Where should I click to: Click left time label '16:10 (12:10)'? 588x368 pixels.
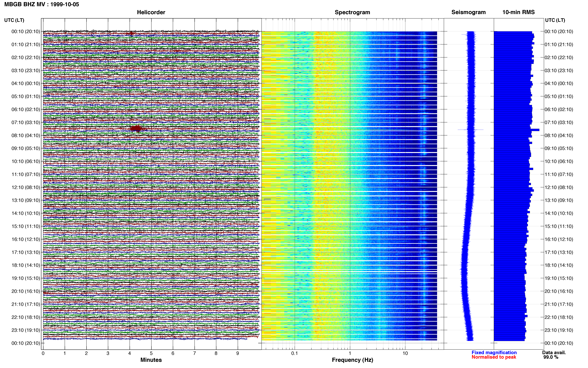26,239
